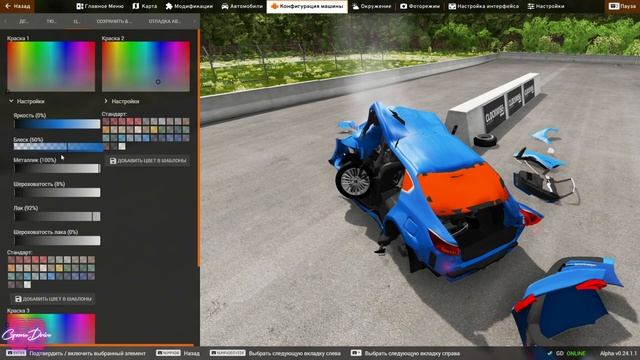
Task: Click the side panel's orange vertical scrollbar
Action: (198, 147)
